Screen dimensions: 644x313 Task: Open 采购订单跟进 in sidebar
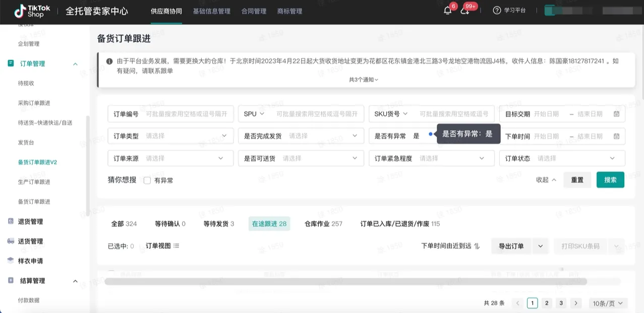click(x=34, y=103)
